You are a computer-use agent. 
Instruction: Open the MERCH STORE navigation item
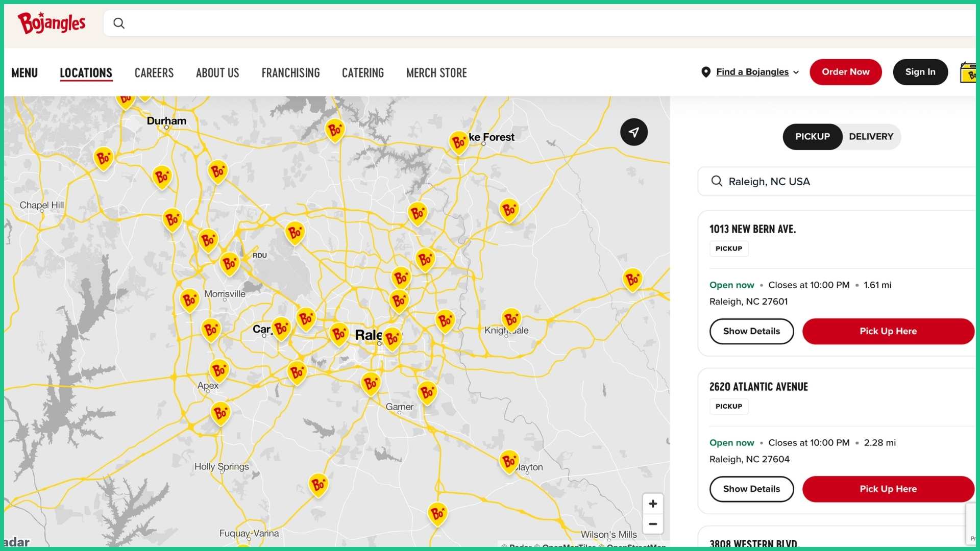pyautogui.click(x=436, y=73)
